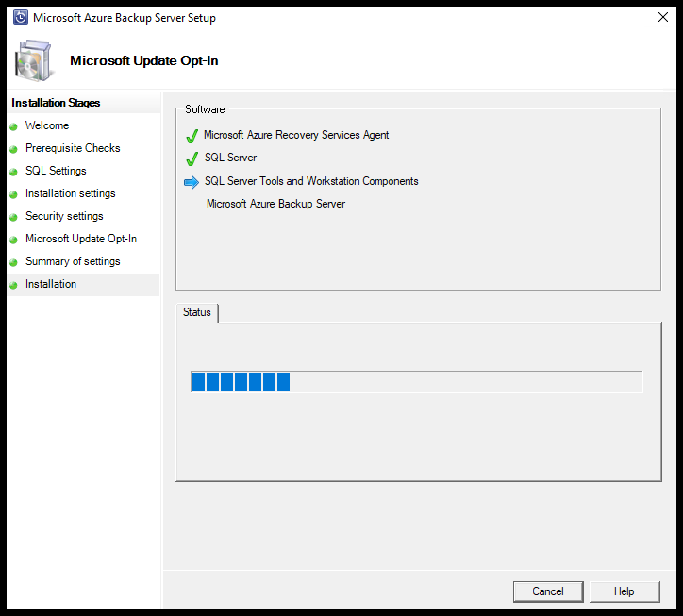Click the SQL Server software entry
This screenshot has height=616, width=683.
pos(230,158)
